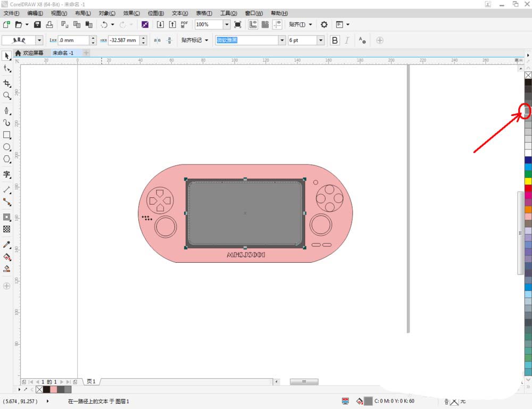The image size is (532, 409).
Task: Expand the open recent files arrow
Action: [x=27, y=24]
